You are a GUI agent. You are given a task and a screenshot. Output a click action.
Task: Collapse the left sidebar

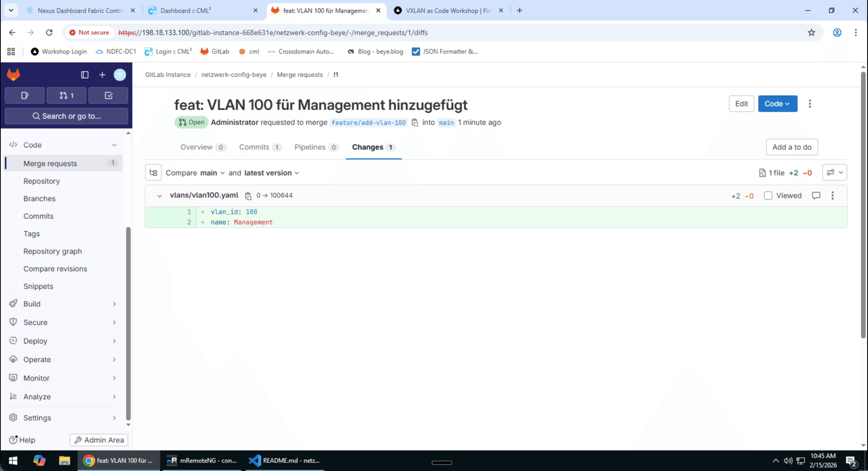(x=85, y=75)
